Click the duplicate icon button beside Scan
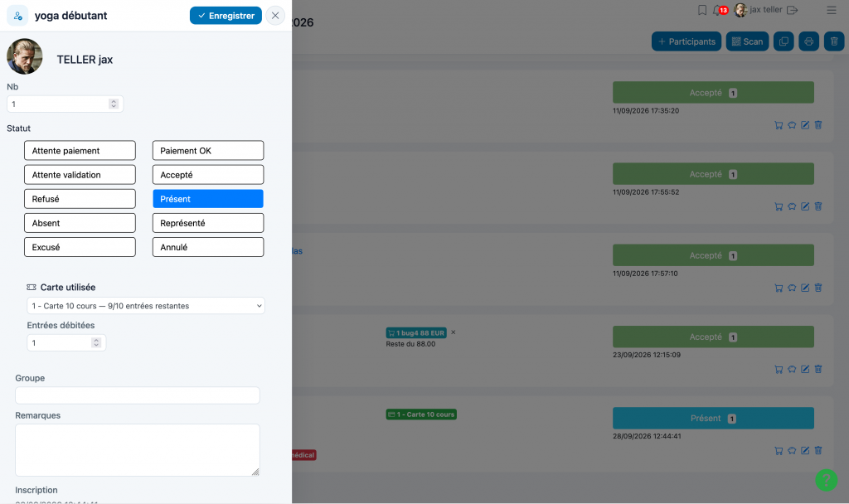Screen dimensions: 849x504 point(784,41)
